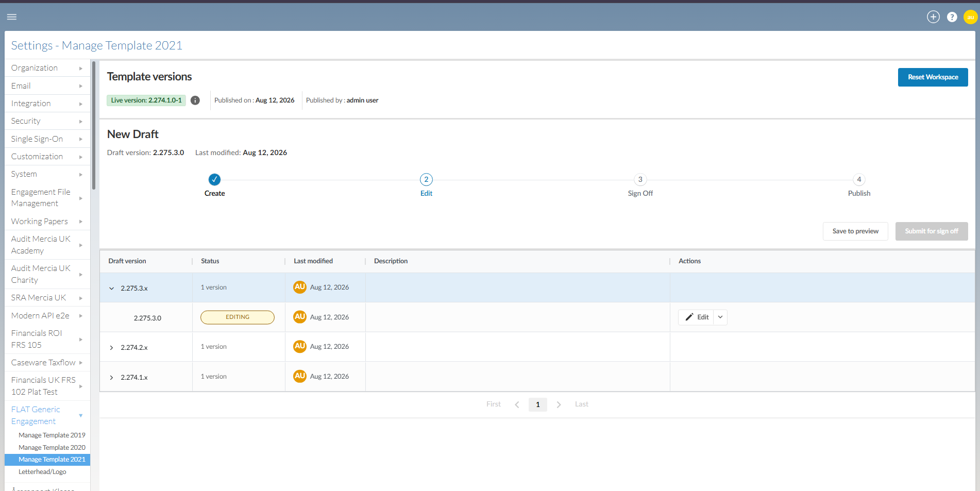Select page 1 in pagination
This screenshot has height=491, width=980.
pyautogui.click(x=537, y=404)
